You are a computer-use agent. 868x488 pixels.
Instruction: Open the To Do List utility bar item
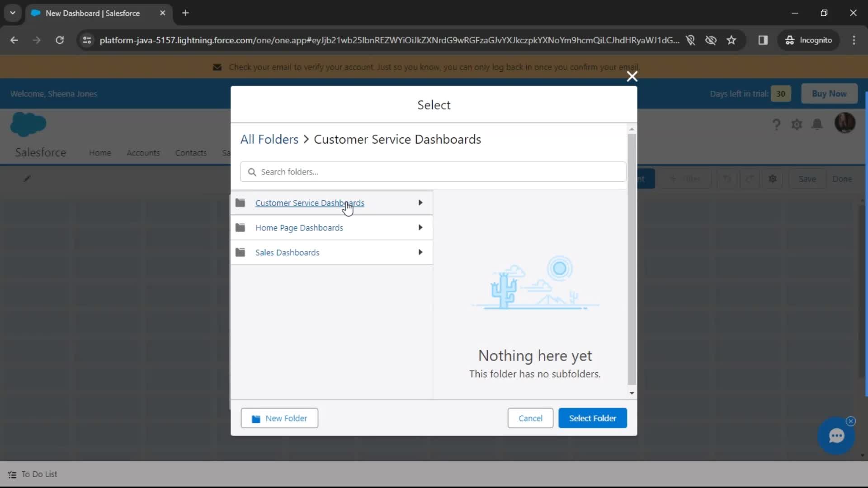coord(33,474)
